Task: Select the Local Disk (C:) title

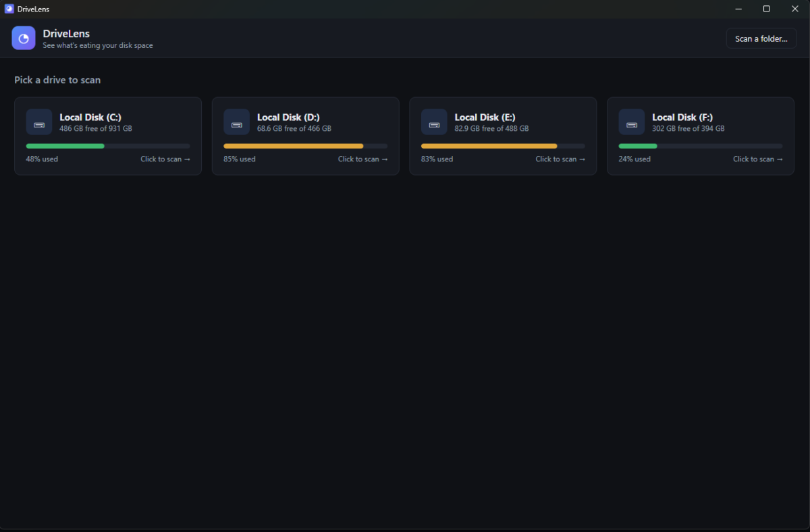Action: 90,117
